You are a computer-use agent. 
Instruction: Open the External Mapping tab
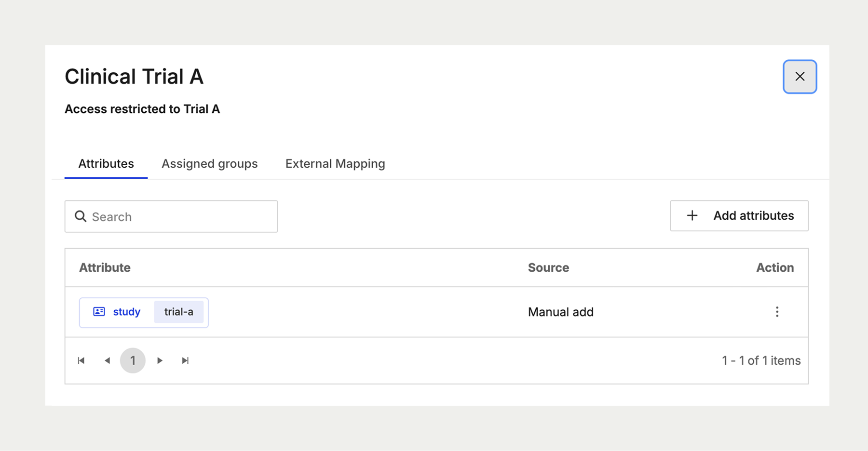(335, 164)
